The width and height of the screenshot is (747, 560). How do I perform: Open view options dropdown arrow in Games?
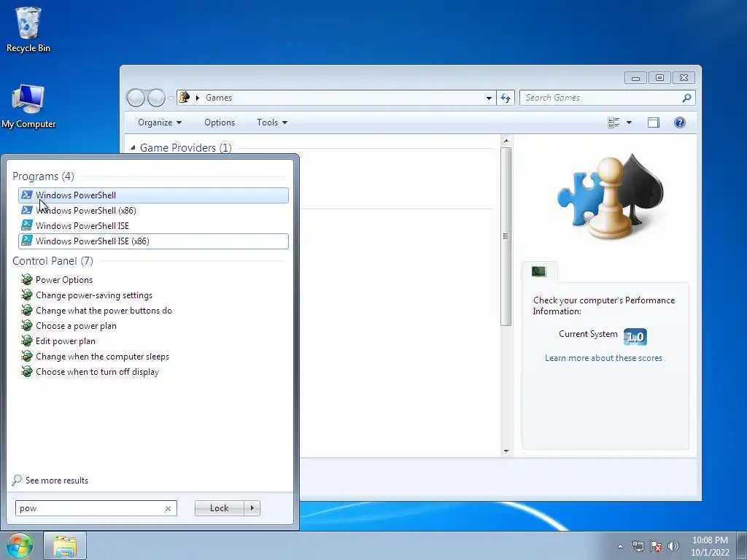[629, 122]
